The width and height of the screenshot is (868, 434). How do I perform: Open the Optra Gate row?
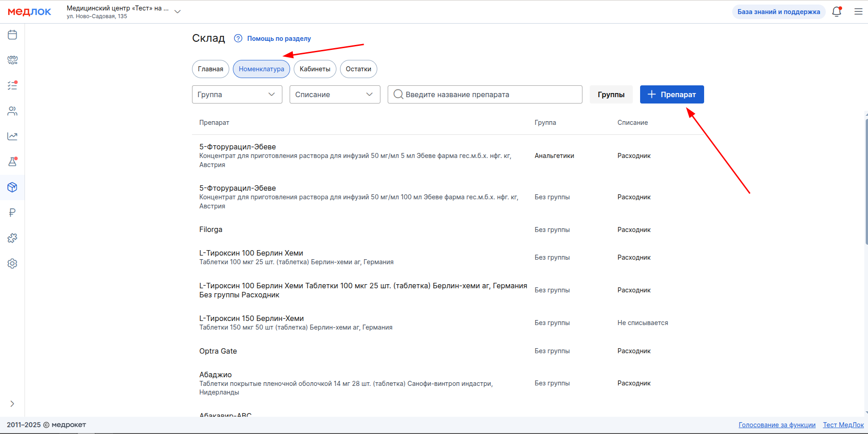[448, 351]
